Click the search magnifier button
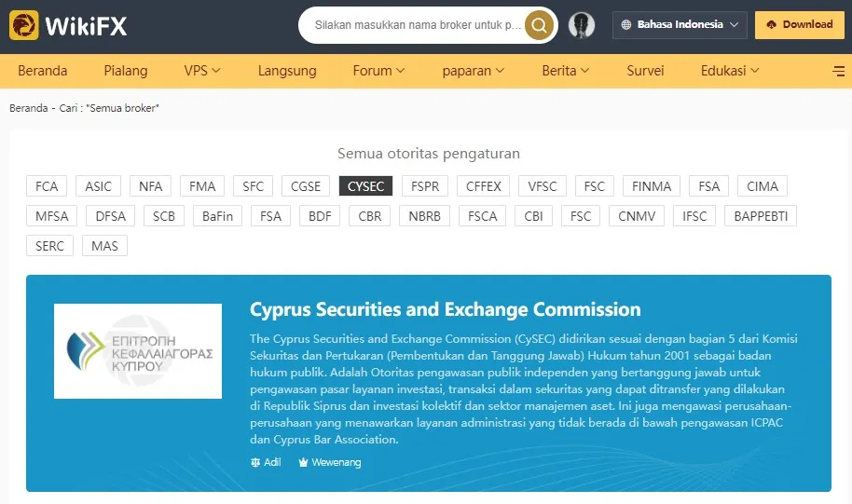This screenshot has height=504, width=852. tap(539, 25)
